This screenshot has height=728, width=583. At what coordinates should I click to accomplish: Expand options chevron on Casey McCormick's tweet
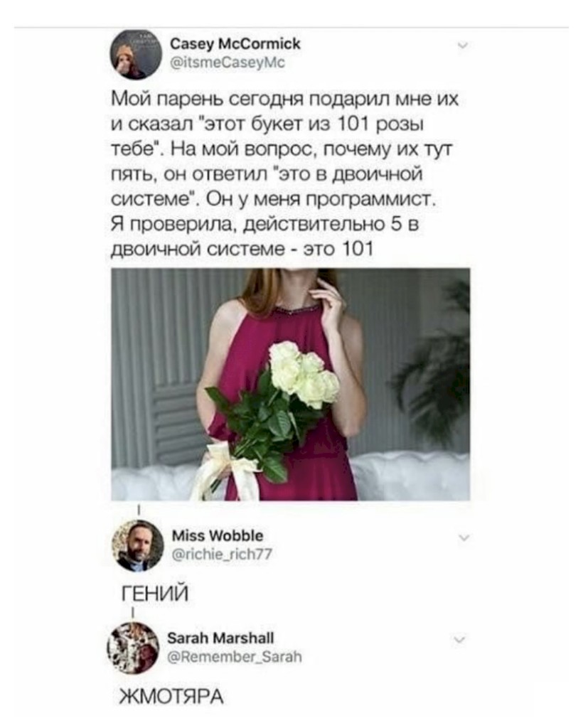[x=463, y=45]
